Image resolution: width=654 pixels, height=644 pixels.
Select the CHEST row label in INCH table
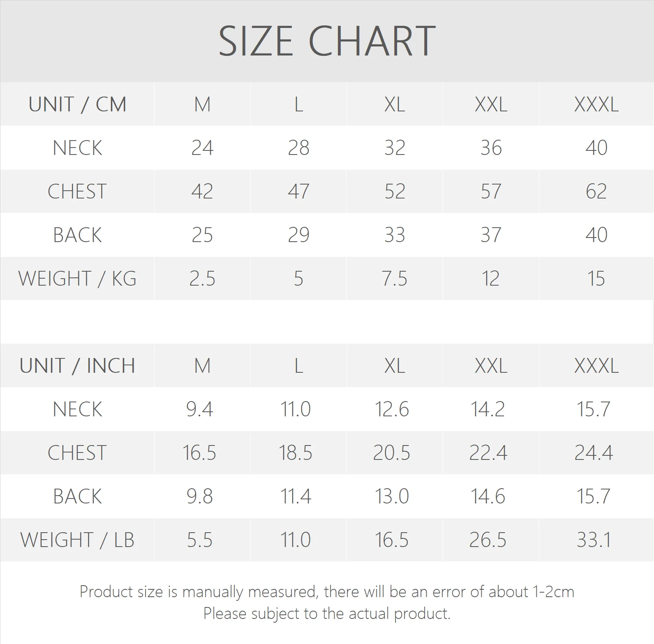click(x=77, y=453)
